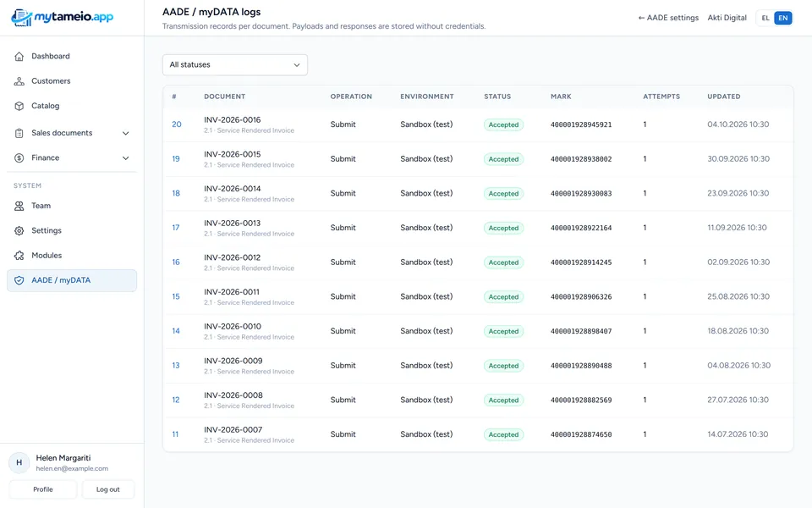Open the All statuses filter dropdown
The height and width of the screenshot is (508, 812).
click(235, 65)
